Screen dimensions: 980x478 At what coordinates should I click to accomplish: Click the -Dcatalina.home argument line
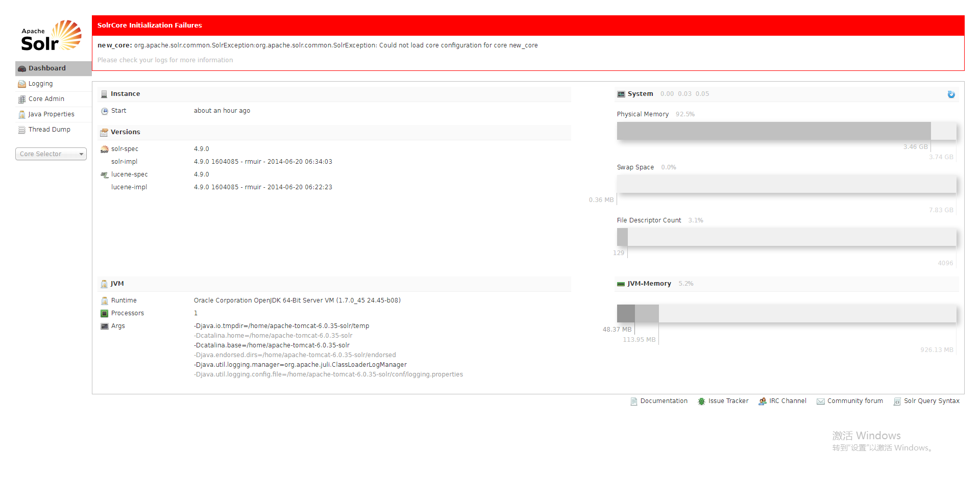(x=273, y=336)
